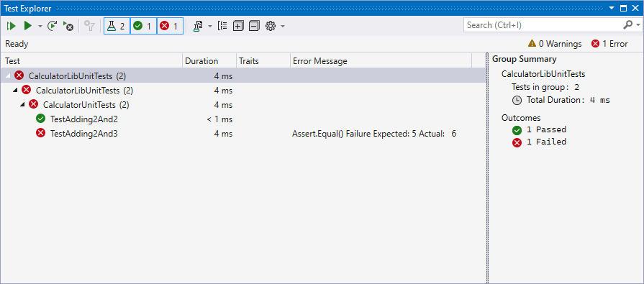
Task: Open the playlist flask icon
Action: click(x=198, y=27)
